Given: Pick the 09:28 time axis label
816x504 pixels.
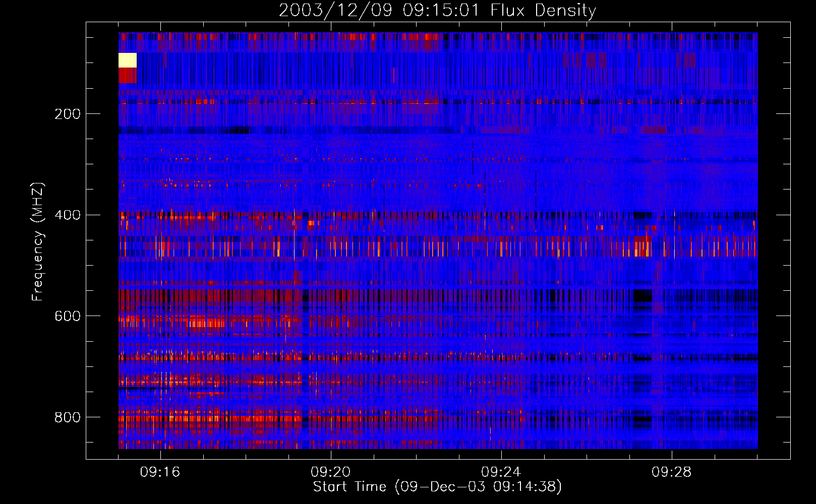Looking at the screenshot, I should (x=671, y=472).
